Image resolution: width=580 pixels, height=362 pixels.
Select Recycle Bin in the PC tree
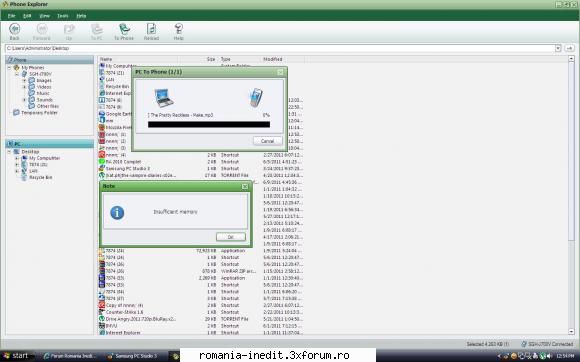click(x=37, y=177)
